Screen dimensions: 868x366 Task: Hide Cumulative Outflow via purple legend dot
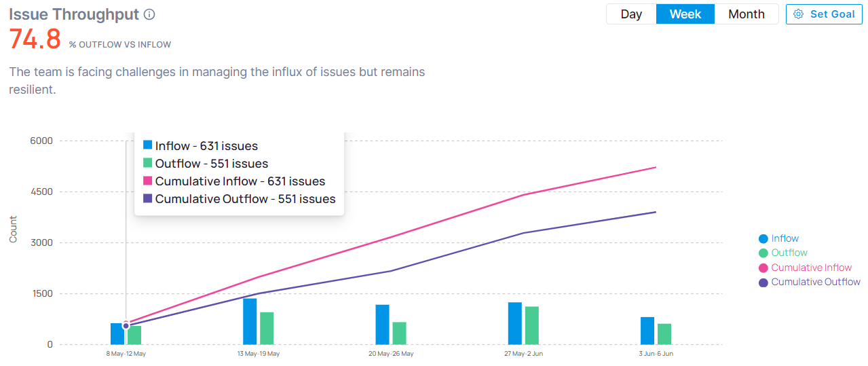763,282
